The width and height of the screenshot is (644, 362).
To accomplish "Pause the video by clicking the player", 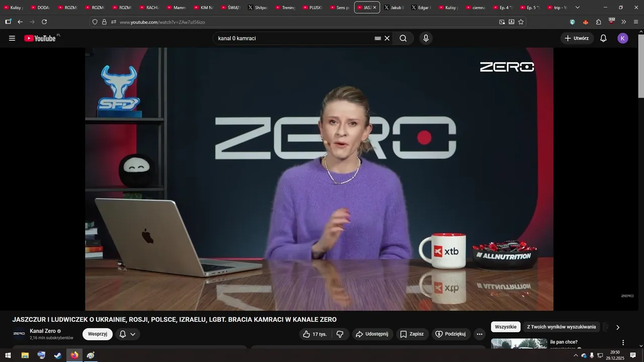I will pos(319,179).
